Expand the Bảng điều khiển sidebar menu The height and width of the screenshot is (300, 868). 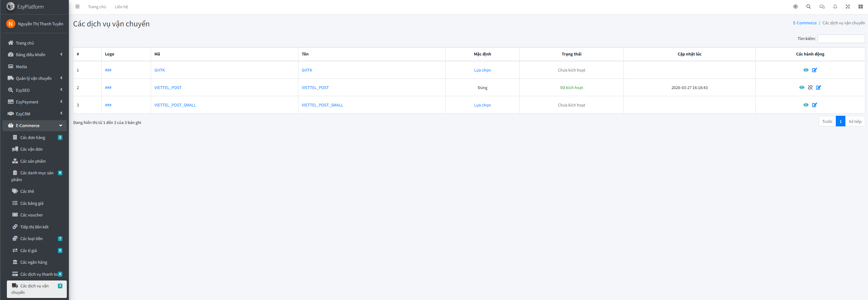pos(34,54)
